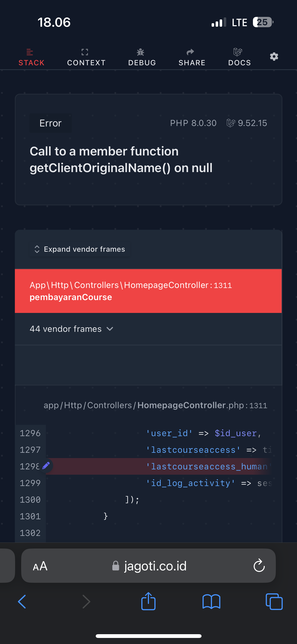Go back with Safari back arrow
The width and height of the screenshot is (297, 644).
coord(22,601)
